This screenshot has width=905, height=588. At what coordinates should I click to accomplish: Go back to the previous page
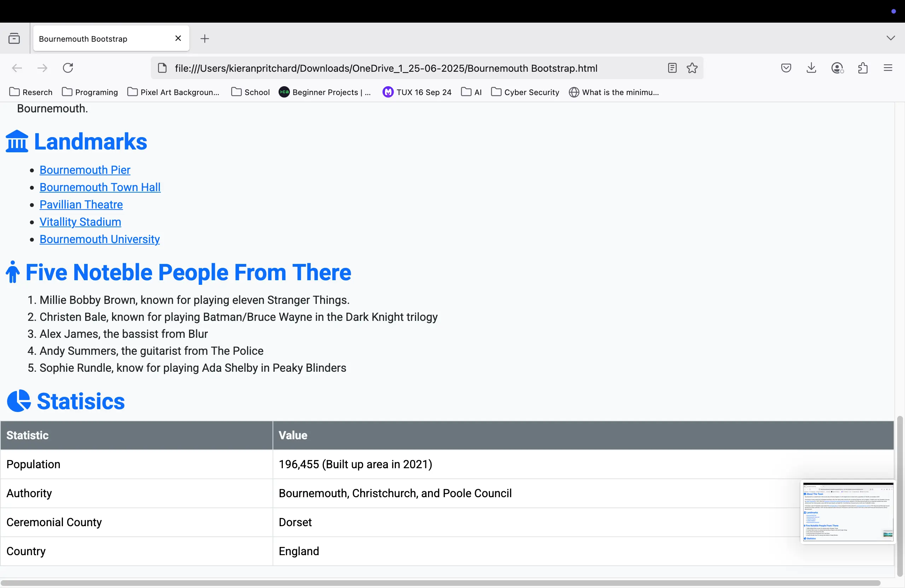click(17, 68)
